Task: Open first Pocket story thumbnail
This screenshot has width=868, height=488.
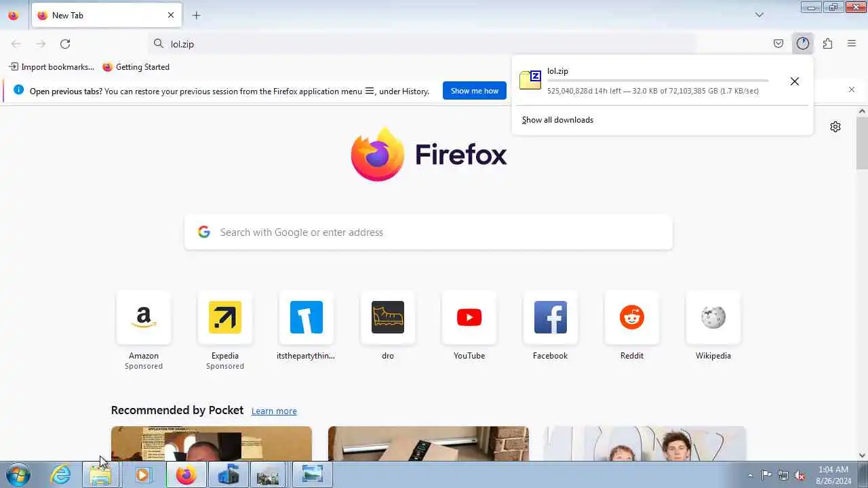Action: pos(212,444)
